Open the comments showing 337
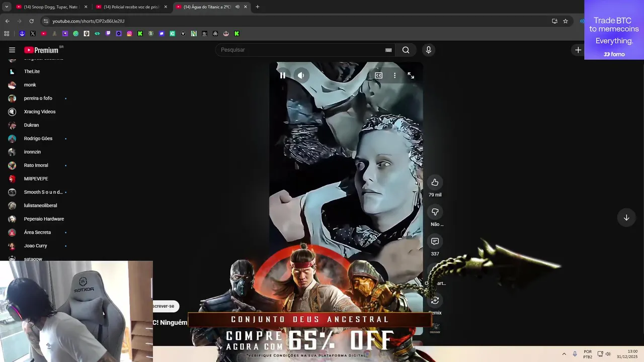Screen dimensions: 644x362 click(x=435, y=241)
